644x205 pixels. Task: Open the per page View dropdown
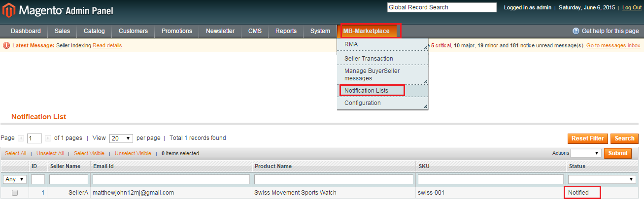121,138
